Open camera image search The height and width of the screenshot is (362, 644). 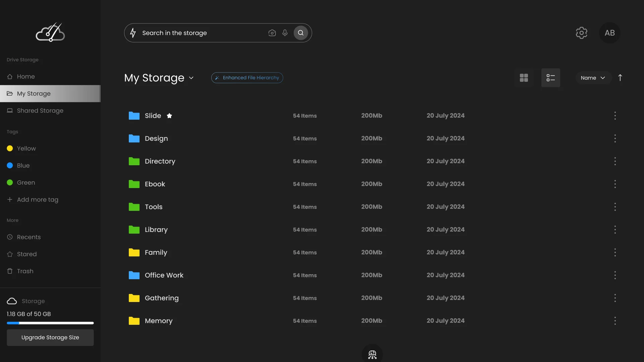click(272, 33)
